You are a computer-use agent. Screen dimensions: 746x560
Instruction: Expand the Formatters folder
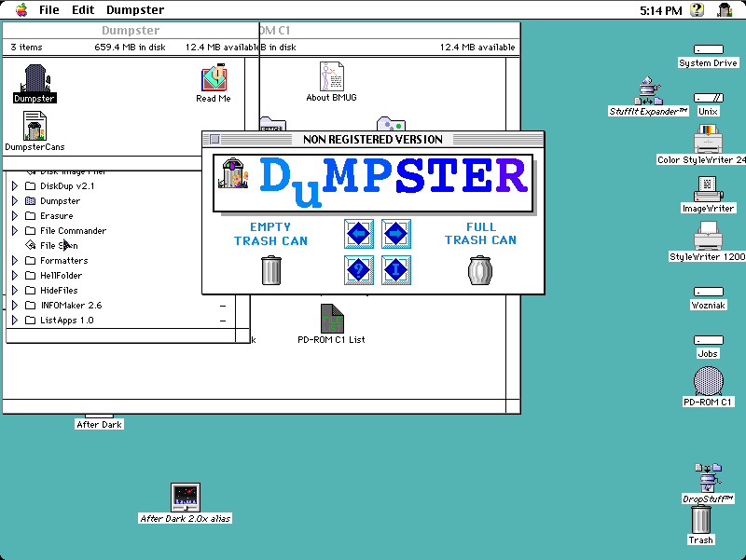coord(15,261)
